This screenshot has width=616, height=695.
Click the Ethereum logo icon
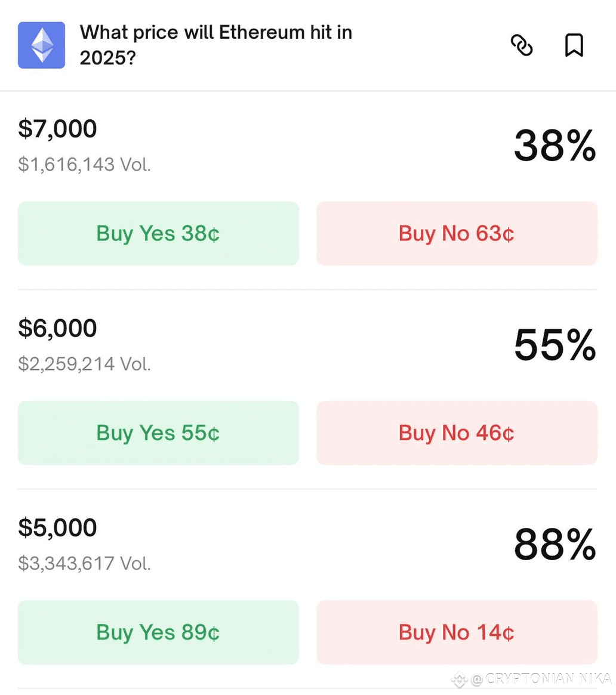(41, 45)
